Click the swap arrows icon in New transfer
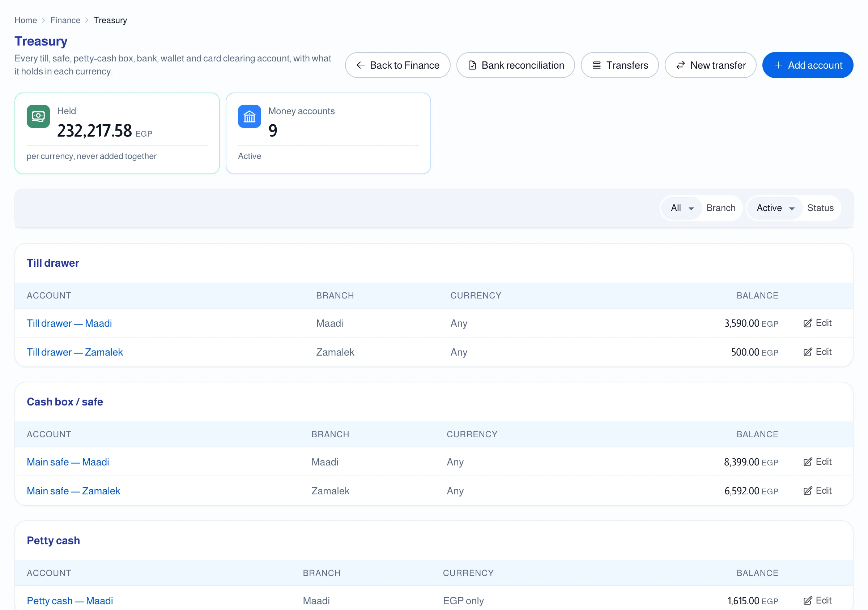This screenshot has width=868, height=610. [x=681, y=65]
